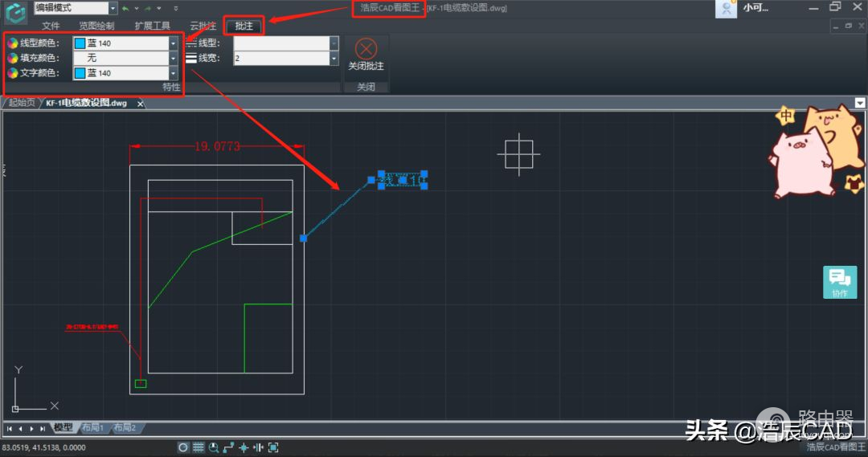Switch to the 布局1 layout tab
868x457 pixels.
tap(92, 427)
